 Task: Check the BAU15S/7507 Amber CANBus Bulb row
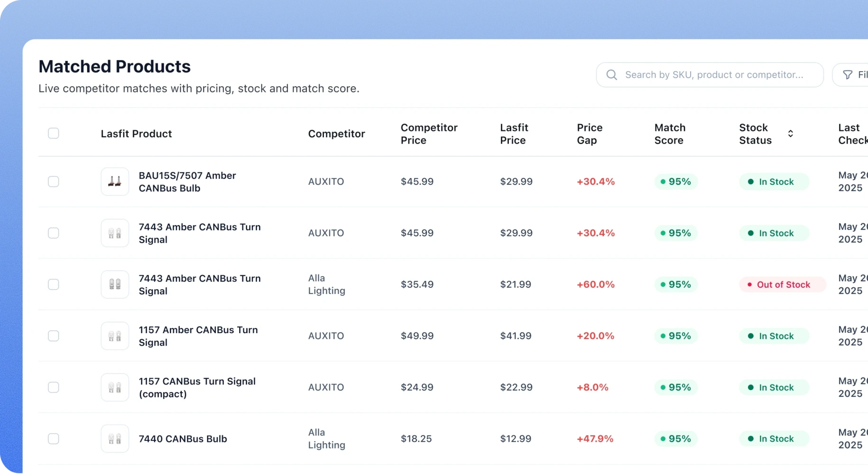[x=54, y=182]
